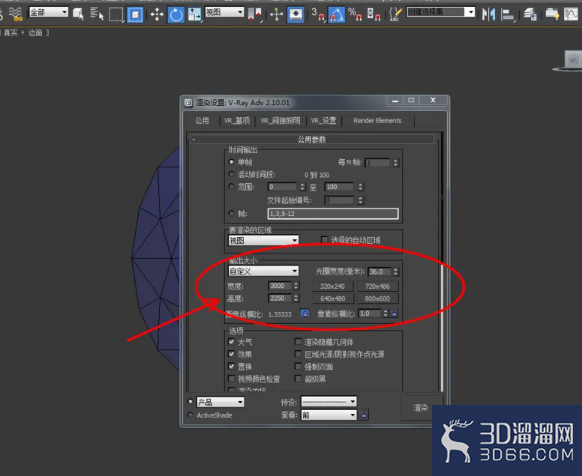Click the lock icon beside 查看 dropdown
This screenshot has height=476, width=582.
click(x=364, y=415)
